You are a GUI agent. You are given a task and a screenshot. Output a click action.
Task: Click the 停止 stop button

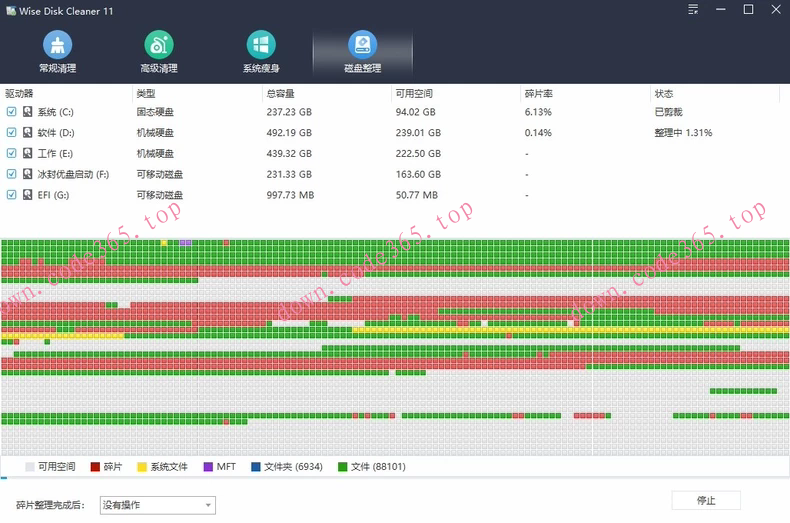[x=706, y=500]
